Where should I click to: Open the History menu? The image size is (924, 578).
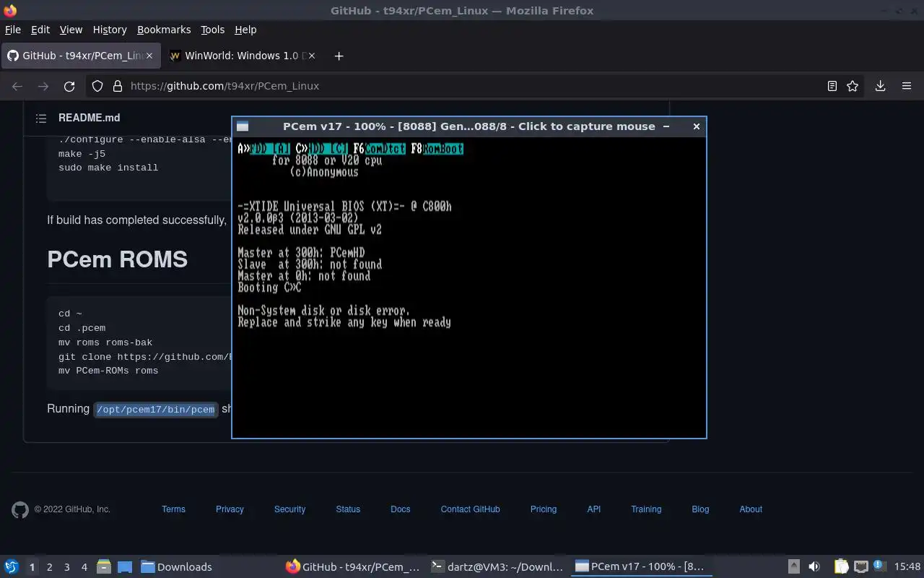(110, 30)
